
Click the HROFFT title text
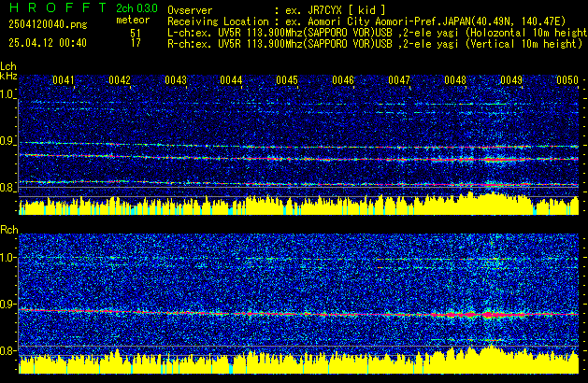pyautogui.click(x=57, y=7)
